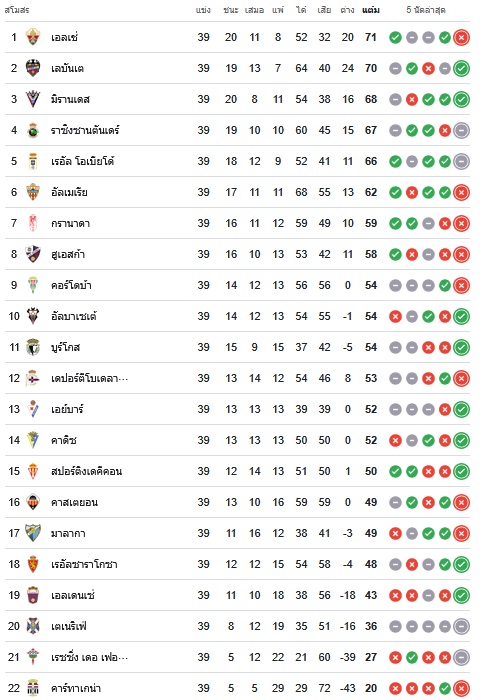Click the Málaga crest in row 17

pos(33,533)
